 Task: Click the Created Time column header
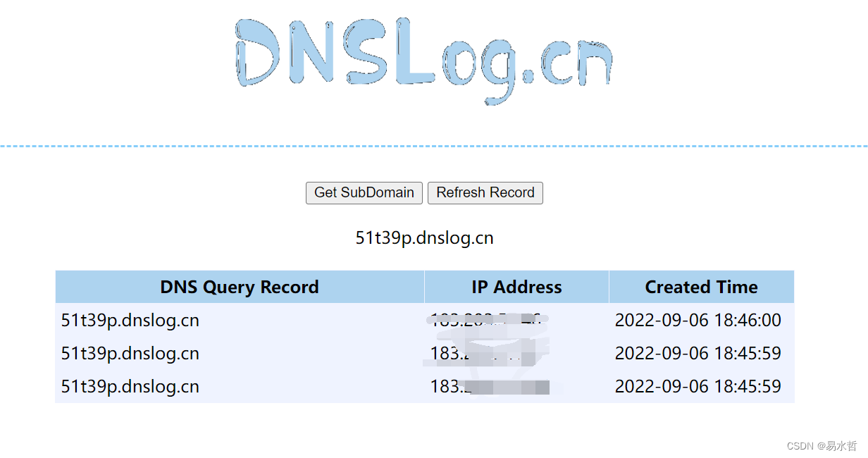[x=702, y=287]
